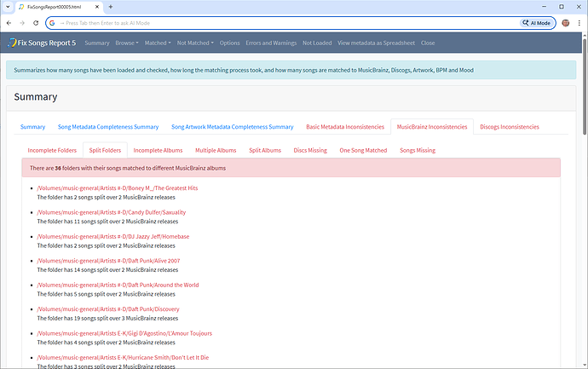Switch to Song Artwork Metadata Completeness Summary tab
This screenshot has height=369, width=588.
[x=232, y=127]
